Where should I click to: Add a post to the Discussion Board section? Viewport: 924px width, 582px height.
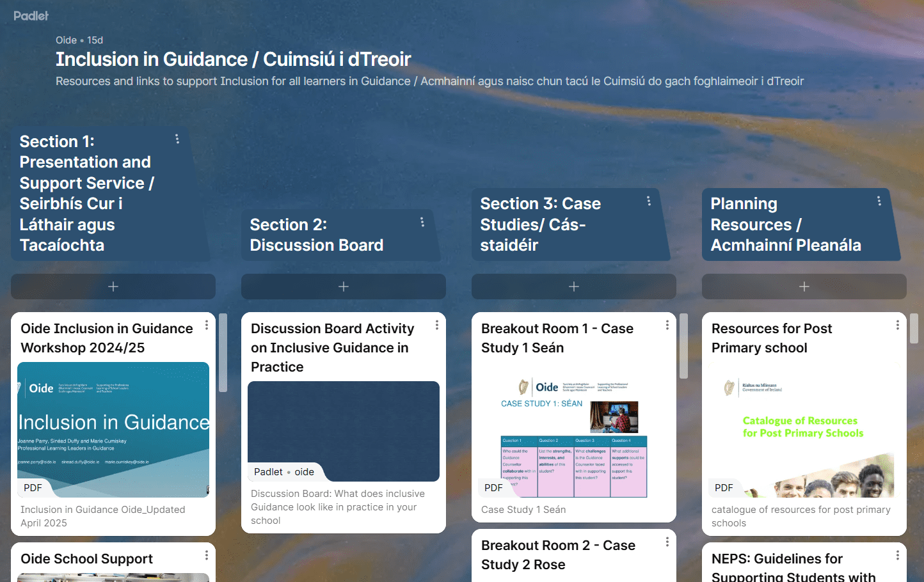343,287
